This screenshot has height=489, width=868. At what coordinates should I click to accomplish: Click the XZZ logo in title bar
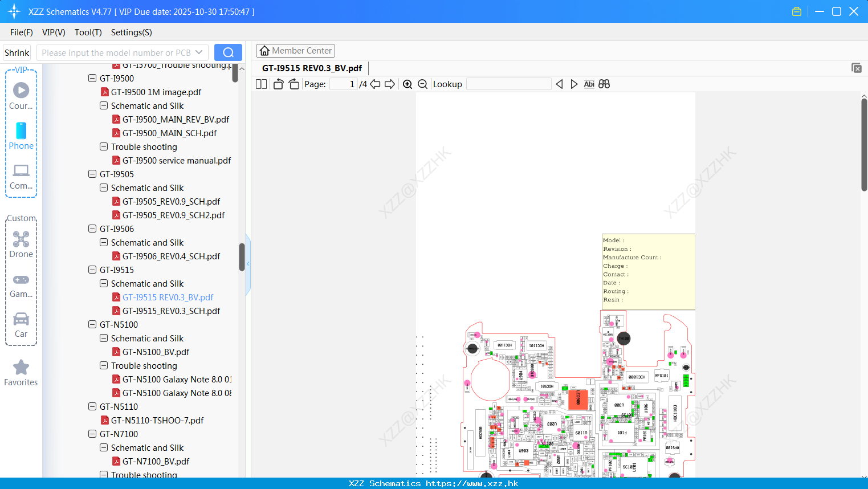pos(14,11)
